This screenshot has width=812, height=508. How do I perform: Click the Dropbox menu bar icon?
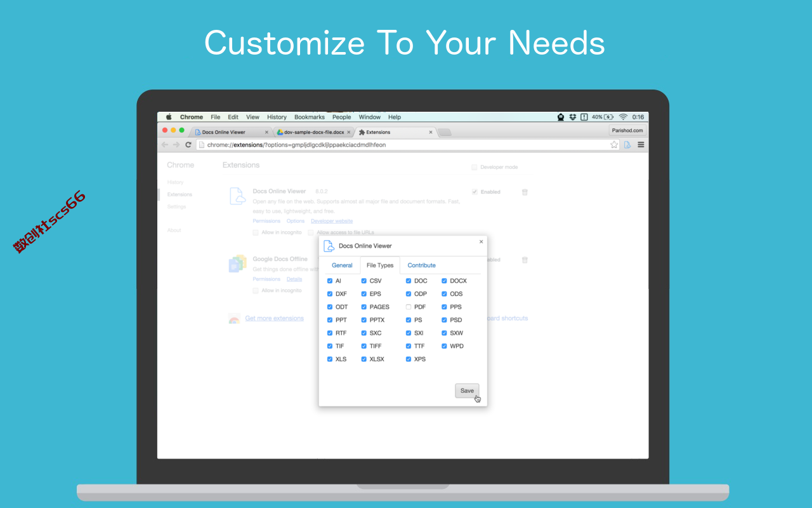[572, 117]
